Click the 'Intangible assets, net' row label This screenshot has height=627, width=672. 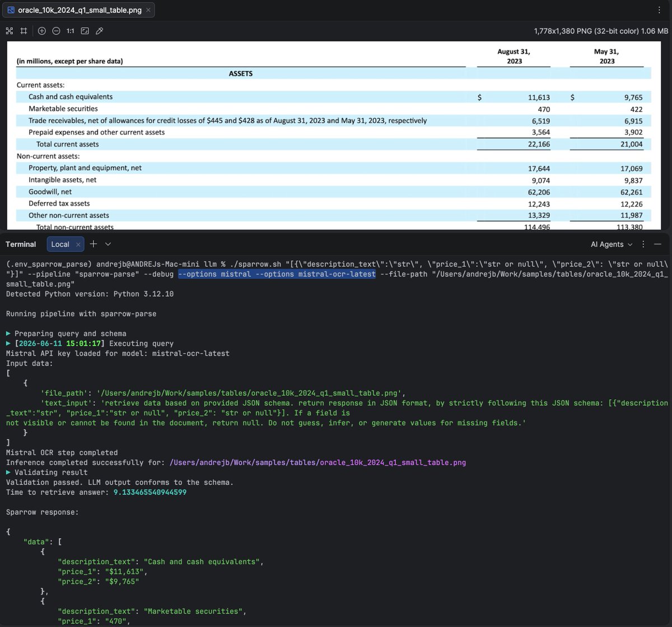click(x=63, y=180)
